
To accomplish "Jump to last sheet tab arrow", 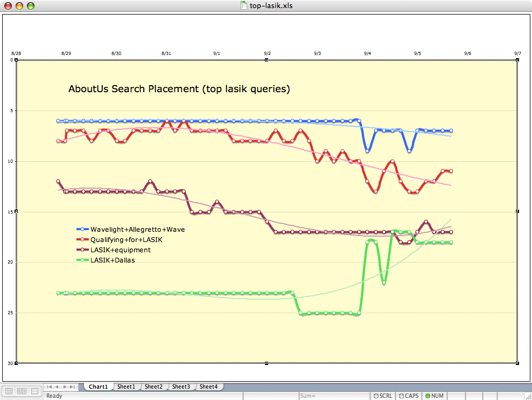I will coord(73,387).
